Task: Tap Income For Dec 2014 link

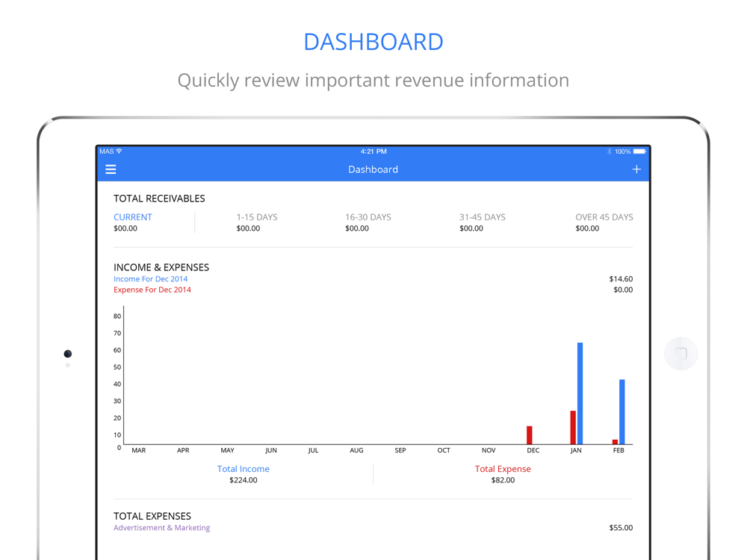Action: (x=151, y=279)
